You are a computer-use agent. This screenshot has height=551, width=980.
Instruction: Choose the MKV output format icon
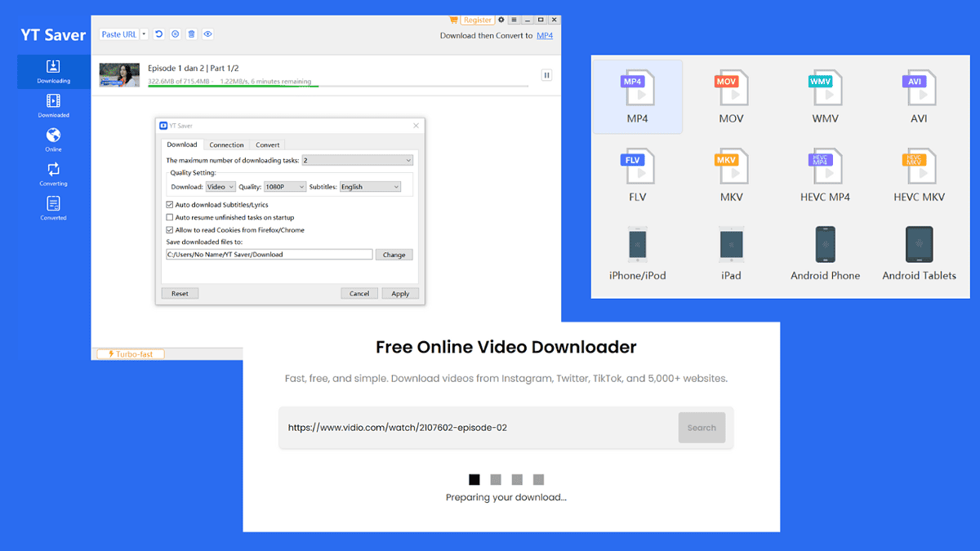731,167
